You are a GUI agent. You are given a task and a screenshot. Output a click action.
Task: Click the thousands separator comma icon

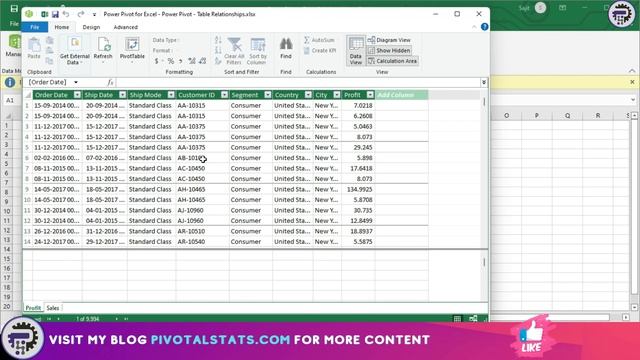click(x=180, y=61)
